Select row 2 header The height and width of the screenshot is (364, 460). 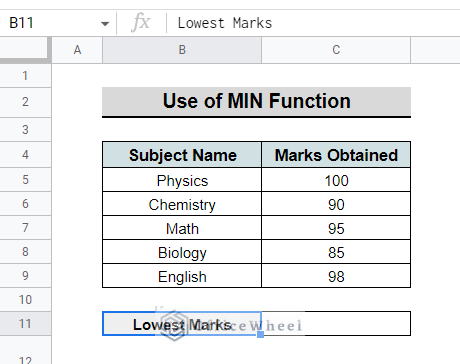coord(25,102)
